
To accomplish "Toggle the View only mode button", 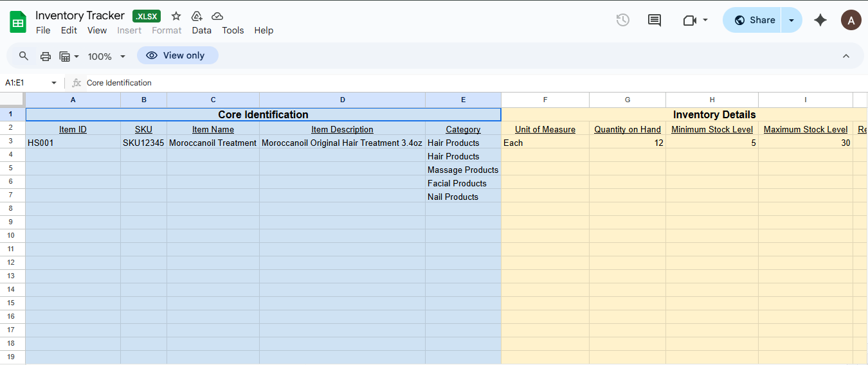I will click(177, 55).
